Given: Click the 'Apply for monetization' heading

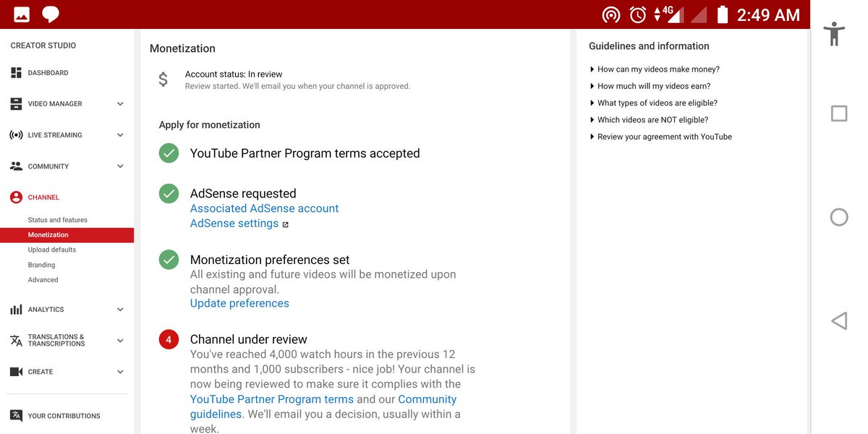Looking at the screenshot, I should pyautogui.click(x=210, y=125).
